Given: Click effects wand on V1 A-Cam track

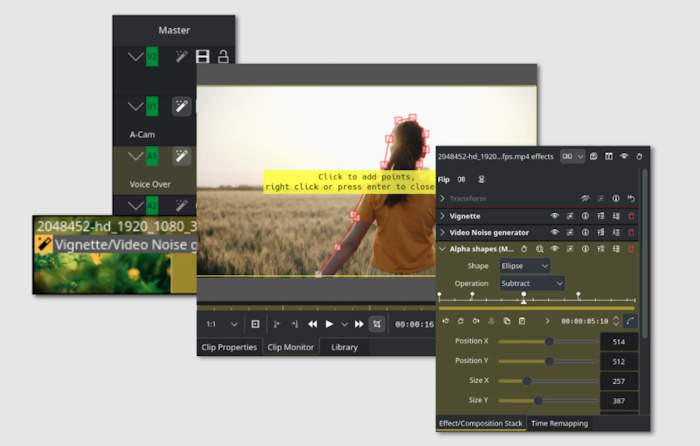Looking at the screenshot, I should point(181,106).
